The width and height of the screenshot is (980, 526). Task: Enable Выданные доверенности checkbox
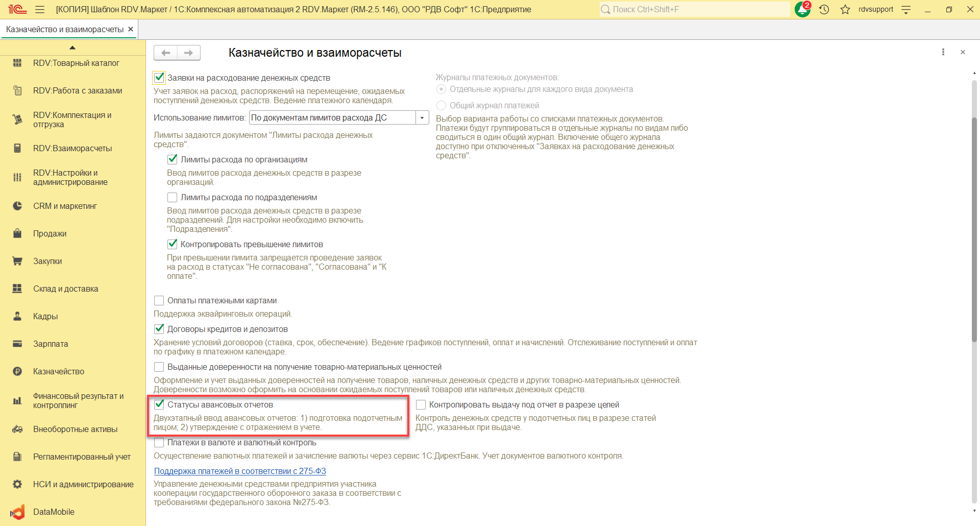tap(159, 367)
